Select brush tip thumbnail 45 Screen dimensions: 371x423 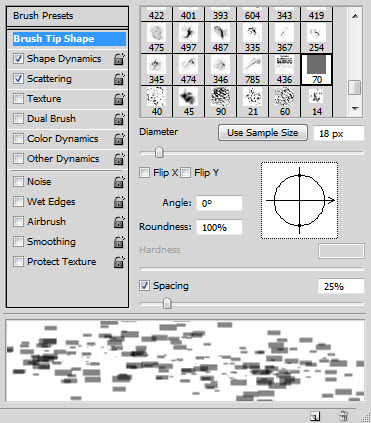click(188, 101)
